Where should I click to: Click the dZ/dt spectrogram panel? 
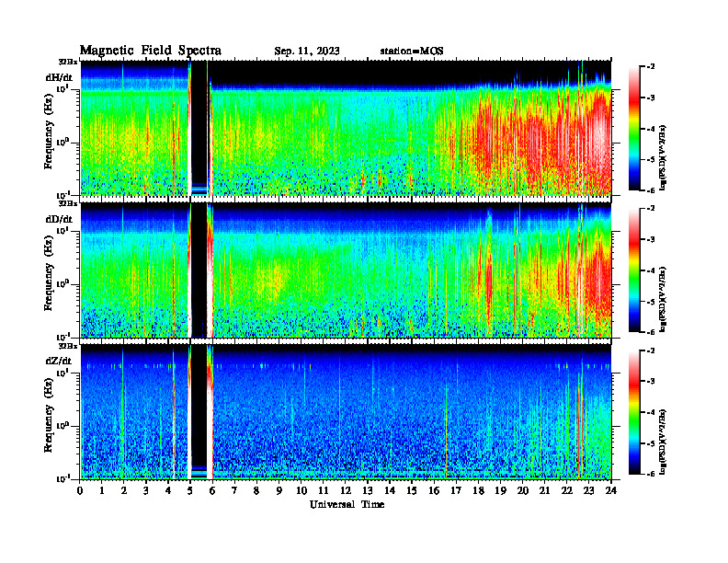[346, 412]
